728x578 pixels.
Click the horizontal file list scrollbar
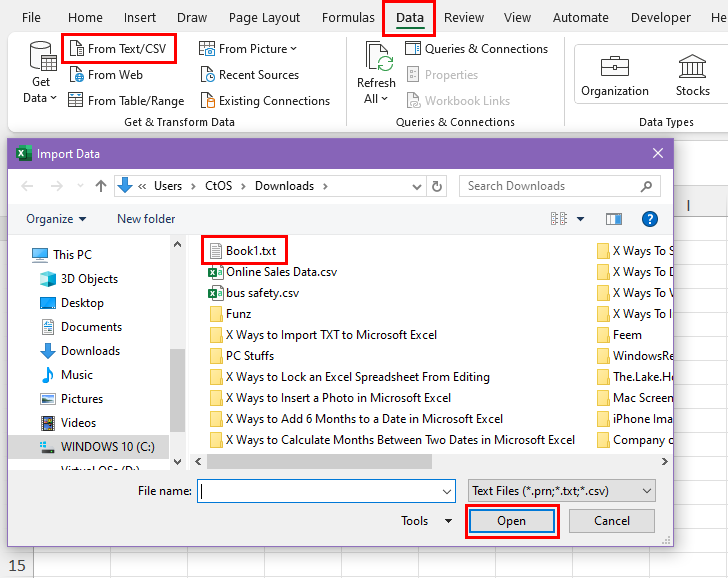pyautogui.click(x=319, y=461)
